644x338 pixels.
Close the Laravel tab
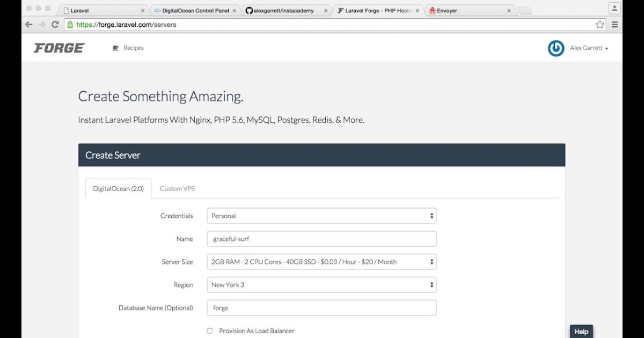pyautogui.click(x=142, y=10)
